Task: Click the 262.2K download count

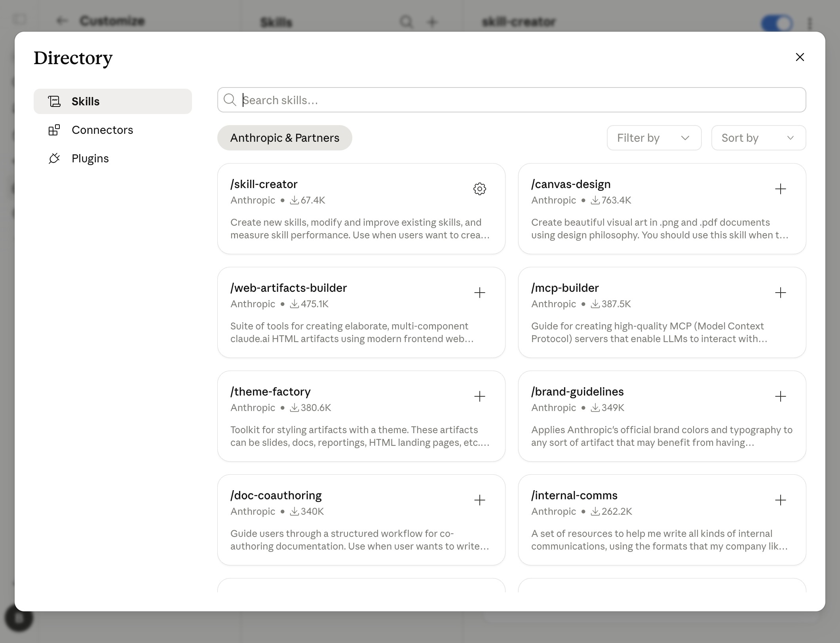Action: (617, 511)
